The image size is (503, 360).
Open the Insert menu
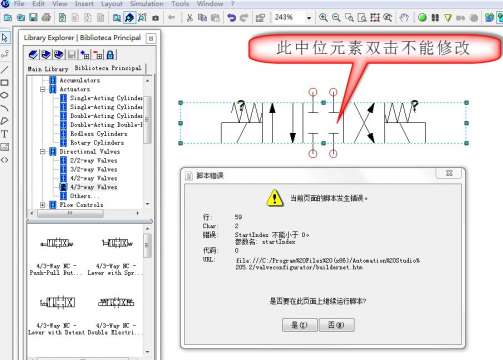[x=84, y=4]
